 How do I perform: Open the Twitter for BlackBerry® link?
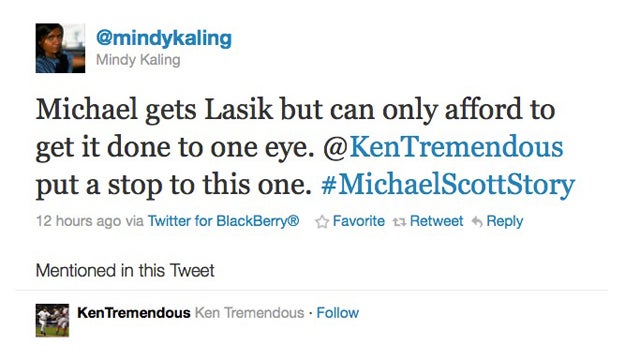[223, 221]
